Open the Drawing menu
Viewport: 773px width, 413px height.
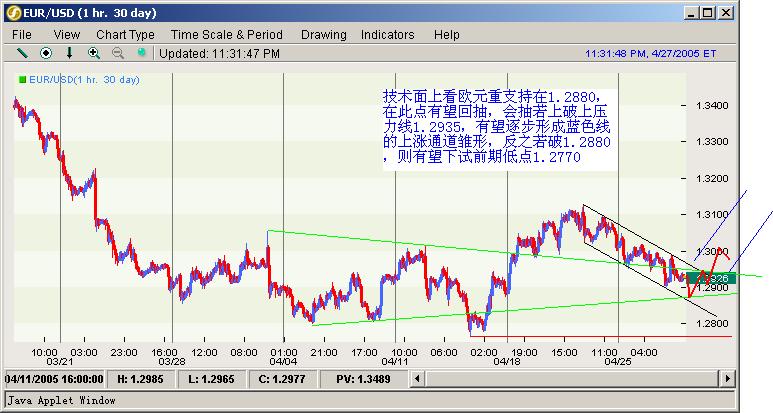(x=323, y=34)
